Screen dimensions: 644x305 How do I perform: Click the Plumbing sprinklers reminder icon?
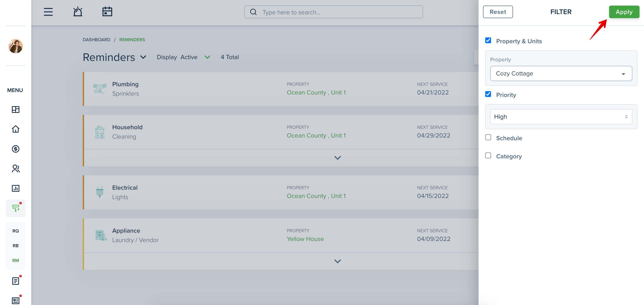pos(100,89)
